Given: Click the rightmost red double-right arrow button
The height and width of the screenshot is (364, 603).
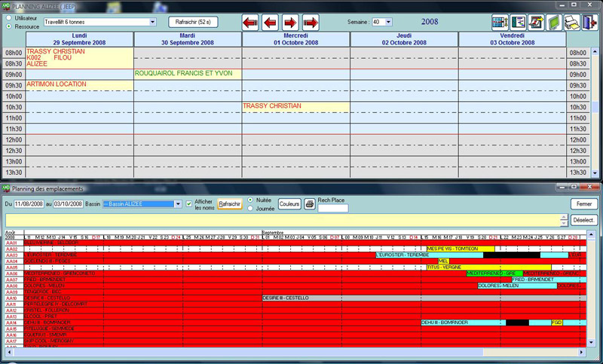Looking at the screenshot, I should 311,22.
